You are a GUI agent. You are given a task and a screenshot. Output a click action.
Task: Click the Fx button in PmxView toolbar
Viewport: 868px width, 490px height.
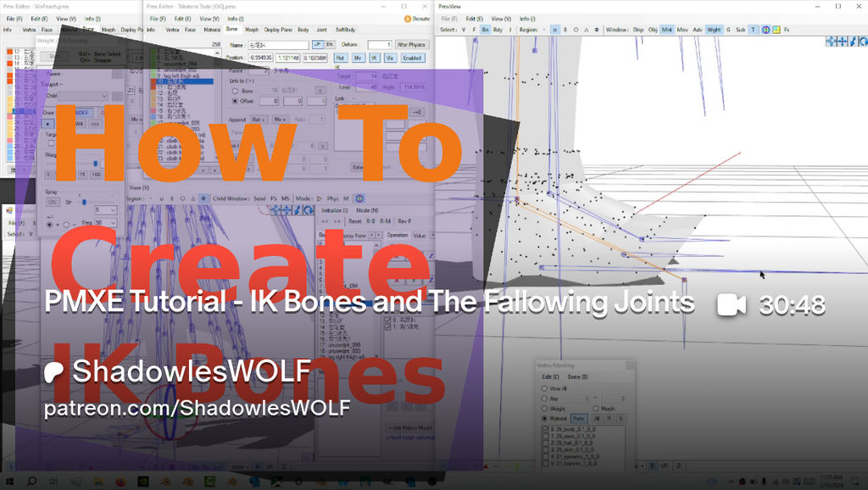(x=787, y=30)
